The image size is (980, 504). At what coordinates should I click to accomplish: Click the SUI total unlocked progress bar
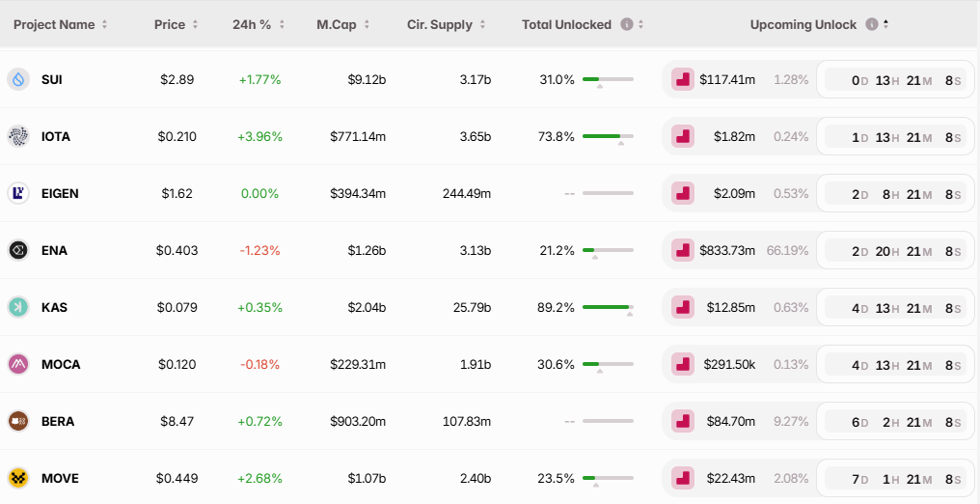point(608,79)
